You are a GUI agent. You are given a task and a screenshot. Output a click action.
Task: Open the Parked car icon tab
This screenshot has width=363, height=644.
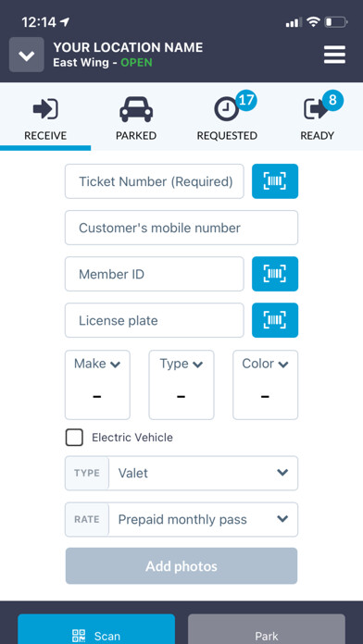(136, 109)
